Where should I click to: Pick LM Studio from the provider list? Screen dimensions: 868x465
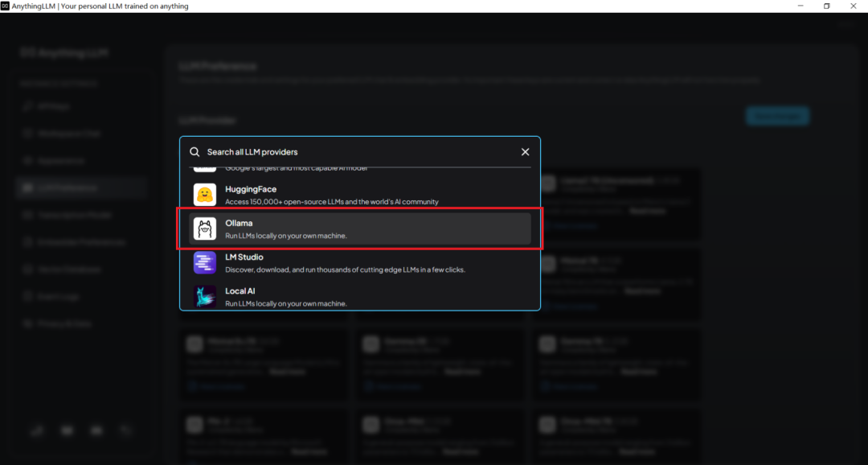pos(360,263)
